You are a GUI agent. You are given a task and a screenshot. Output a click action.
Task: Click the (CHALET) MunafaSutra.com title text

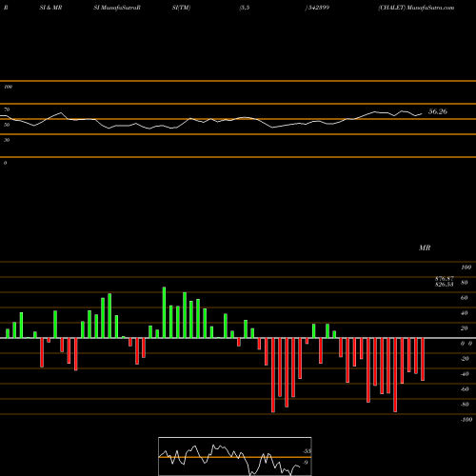pos(416,8)
